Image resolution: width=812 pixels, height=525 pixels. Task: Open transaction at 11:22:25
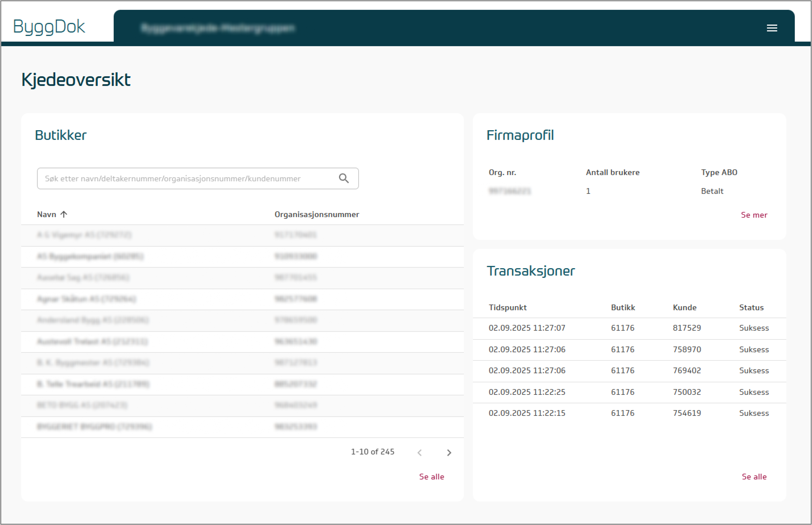(x=527, y=392)
